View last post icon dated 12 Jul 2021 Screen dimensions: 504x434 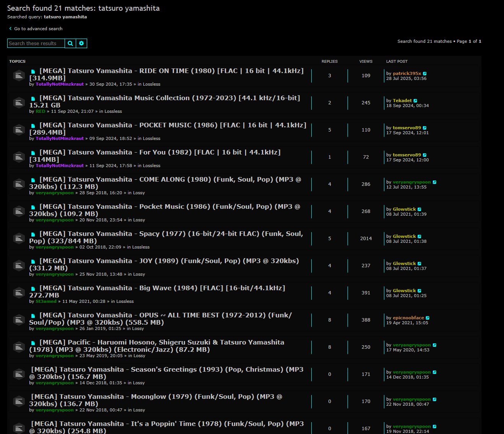click(434, 182)
